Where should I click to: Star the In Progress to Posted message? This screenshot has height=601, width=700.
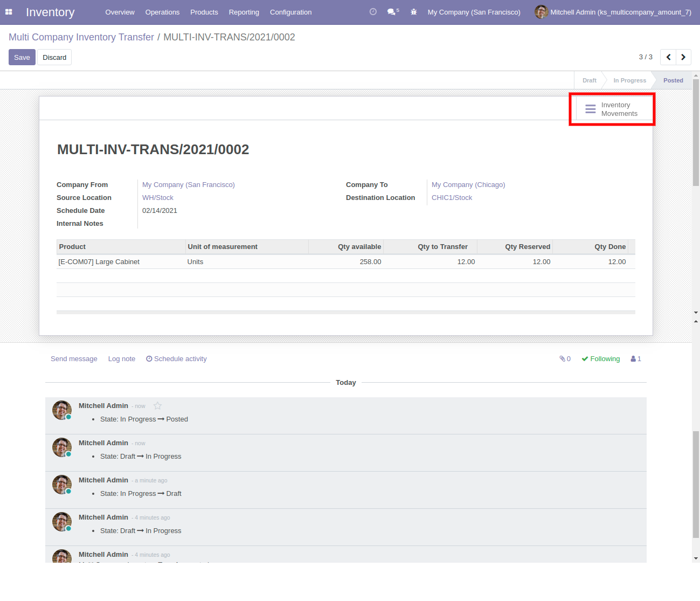coord(157,406)
